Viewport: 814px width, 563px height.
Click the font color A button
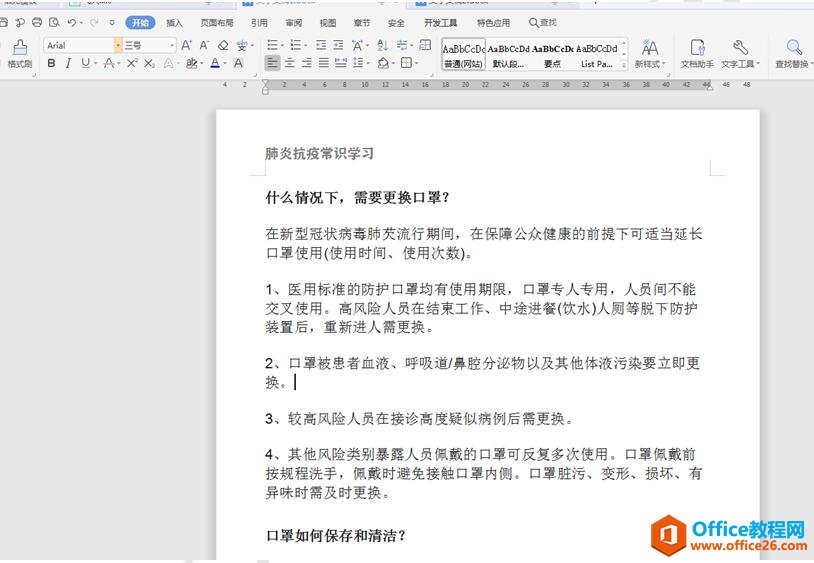click(x=214, y=63)
